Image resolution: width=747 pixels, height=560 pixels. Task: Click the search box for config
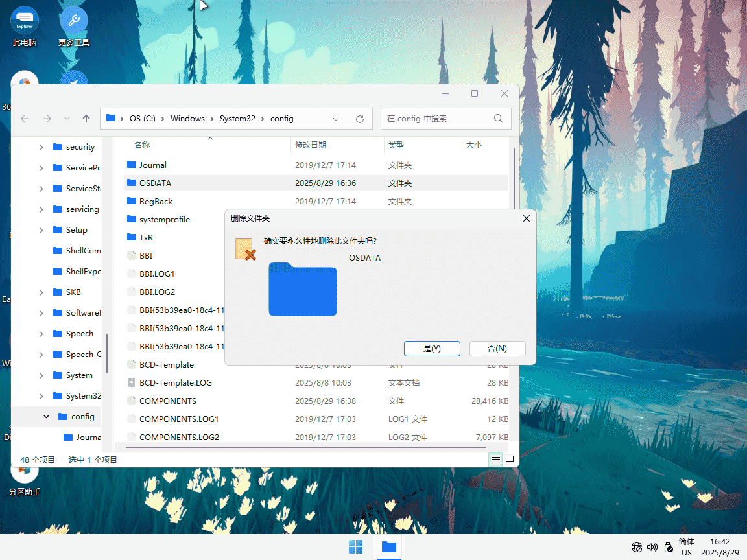(446, 119)
